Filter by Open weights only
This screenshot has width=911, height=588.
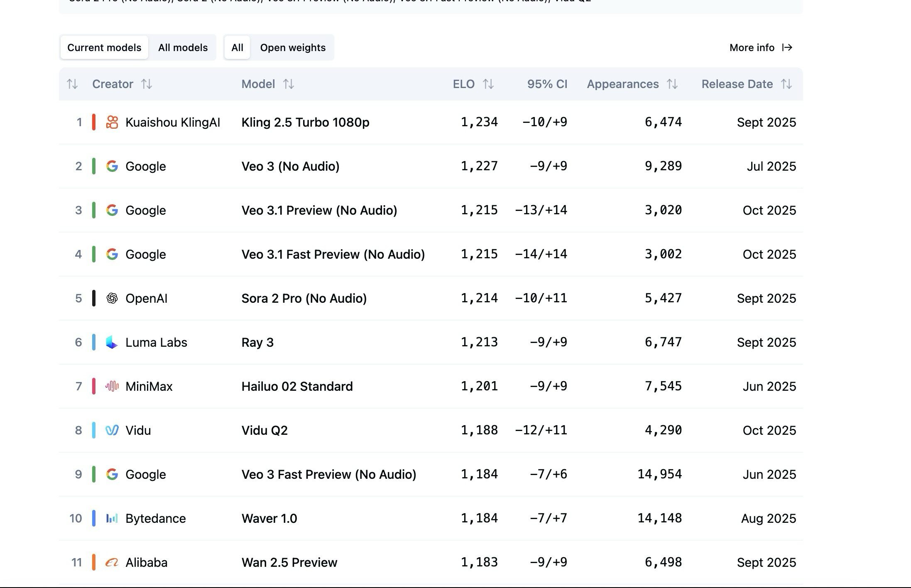click(x=293, y=48)
